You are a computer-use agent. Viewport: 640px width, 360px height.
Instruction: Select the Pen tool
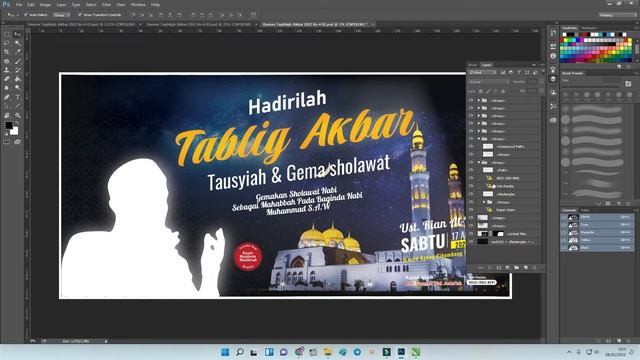[x=7, y=97]
